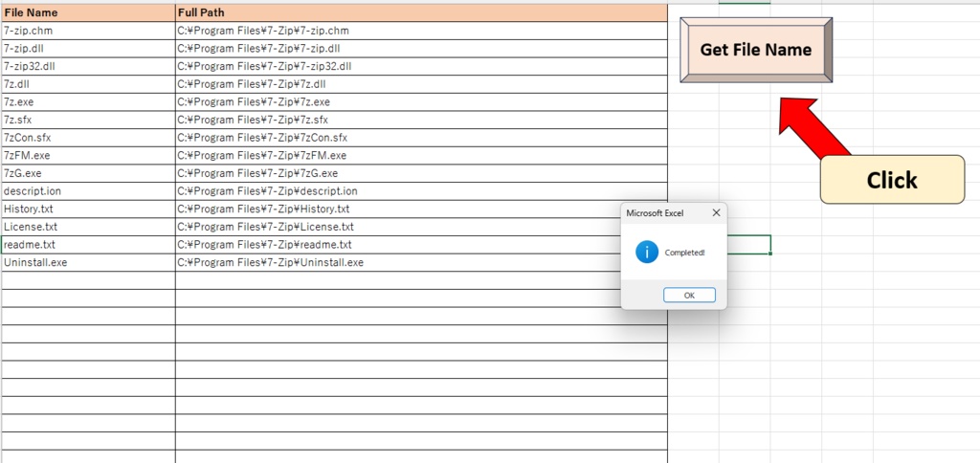The image size is (980, 463).
Task: Select the 7-zip32.dll file name cell
Action: [x=89, y=66]
